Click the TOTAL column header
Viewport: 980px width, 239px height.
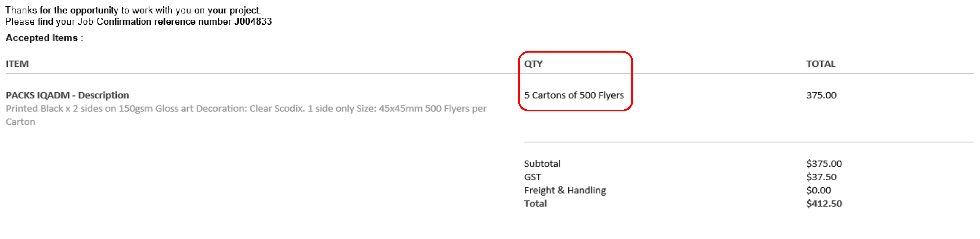click(821, 64)
